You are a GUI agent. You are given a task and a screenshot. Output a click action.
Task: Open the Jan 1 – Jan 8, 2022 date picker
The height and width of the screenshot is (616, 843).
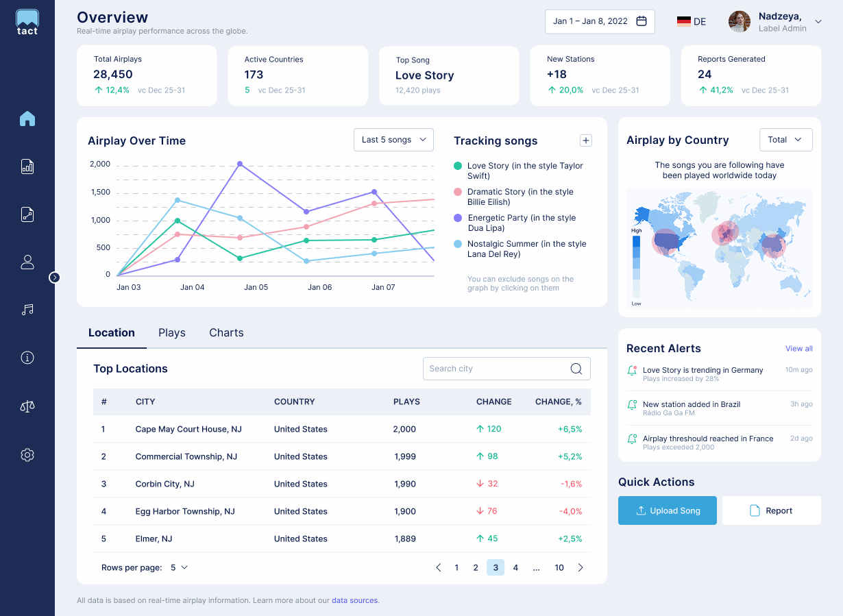point(600,21)
